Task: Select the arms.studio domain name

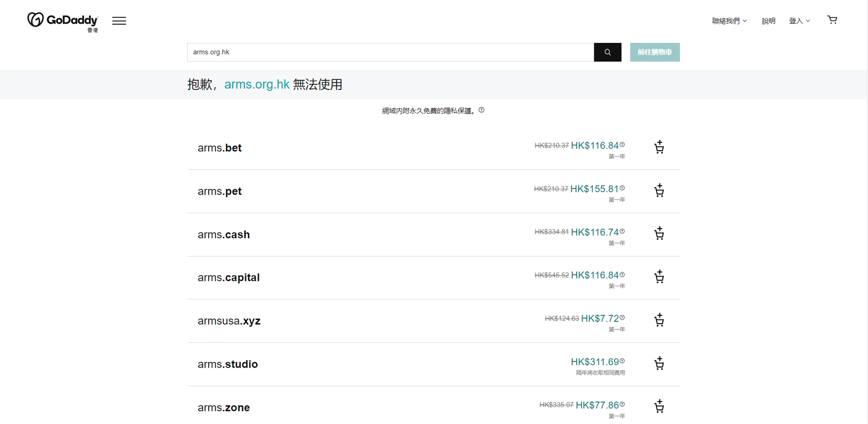Action: pos(228,364)
